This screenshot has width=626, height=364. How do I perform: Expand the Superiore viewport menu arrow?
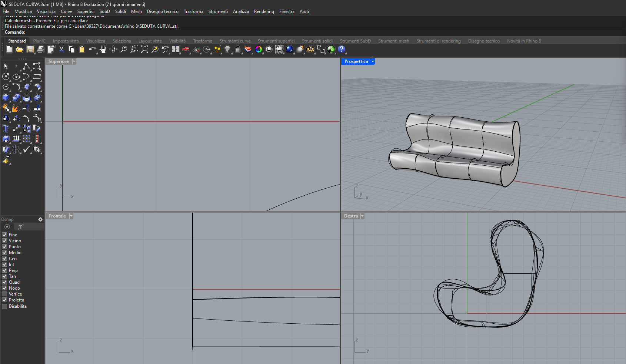[x=74, y=61]
